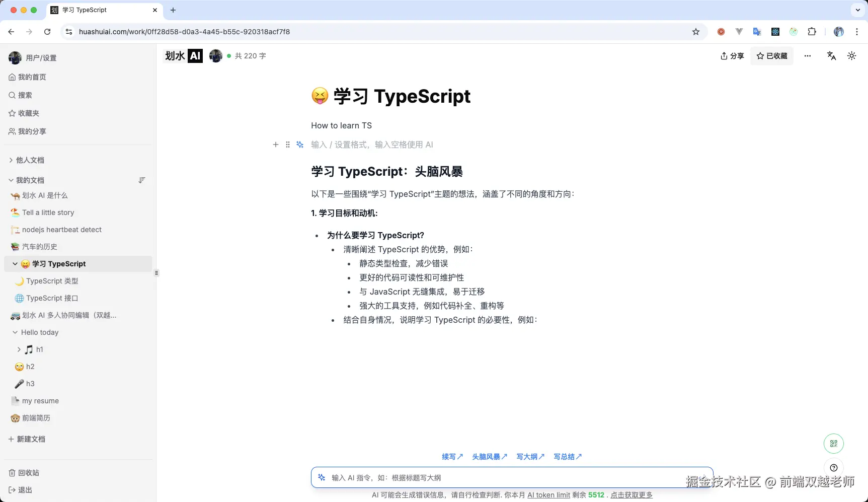Open the Google Translate extension icon
868x502 pixels.
757,32
